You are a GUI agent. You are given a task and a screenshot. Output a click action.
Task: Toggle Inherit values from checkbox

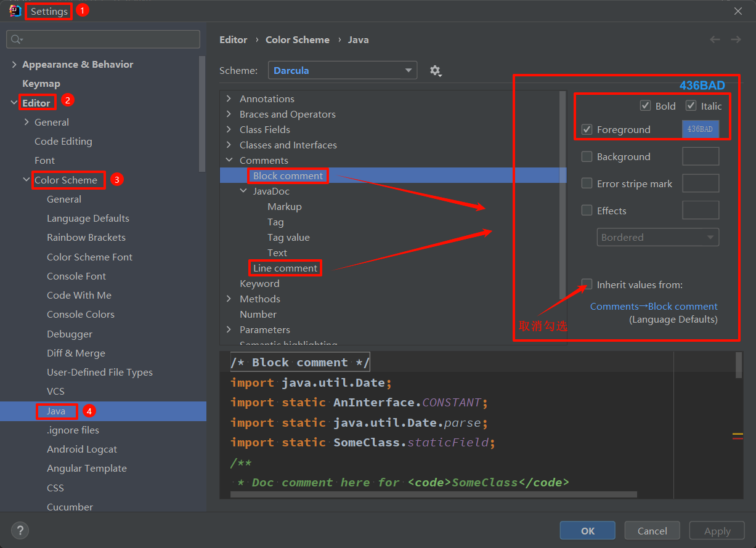tap(587, 284)
